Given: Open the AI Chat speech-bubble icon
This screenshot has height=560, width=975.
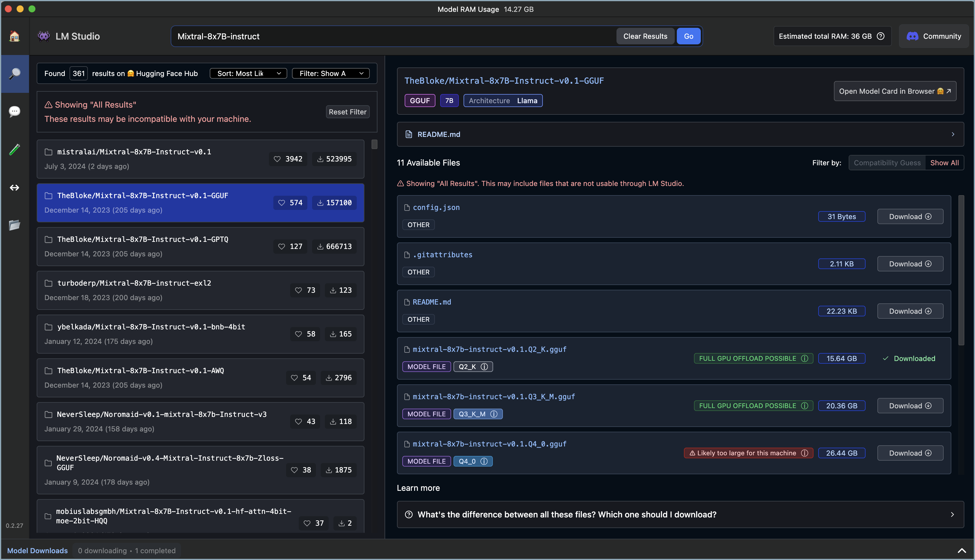Looking at the screenshot, I should (x=14, y=111).
